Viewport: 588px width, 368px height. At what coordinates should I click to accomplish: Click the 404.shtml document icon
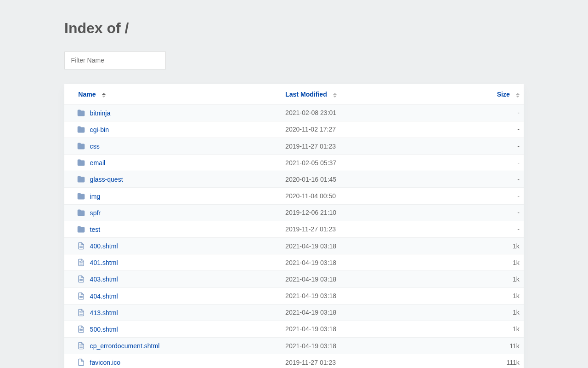81,296
